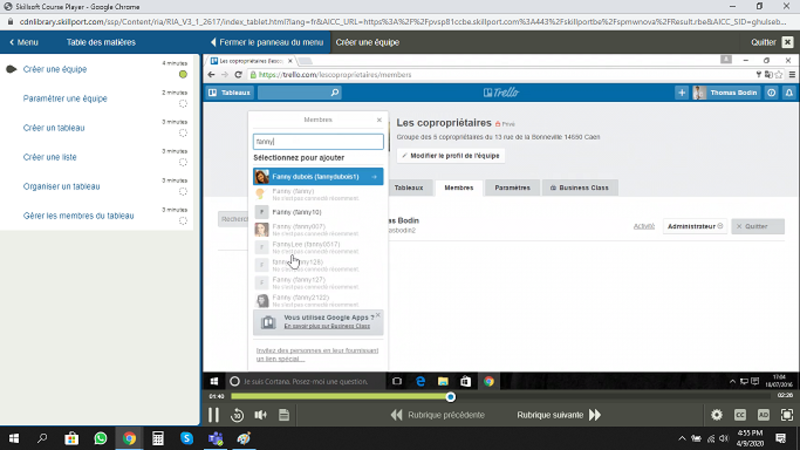The width and height of the screenshot is (800, 450).
Task: Click the X icon beside Quitter
Action: pyautogui.click(x=788, y=42)
